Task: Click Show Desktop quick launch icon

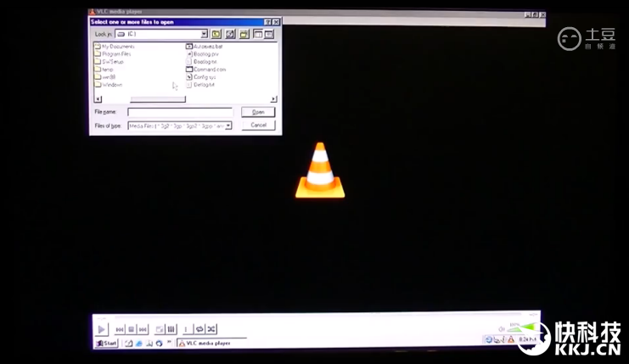Action: pos(128,344)
